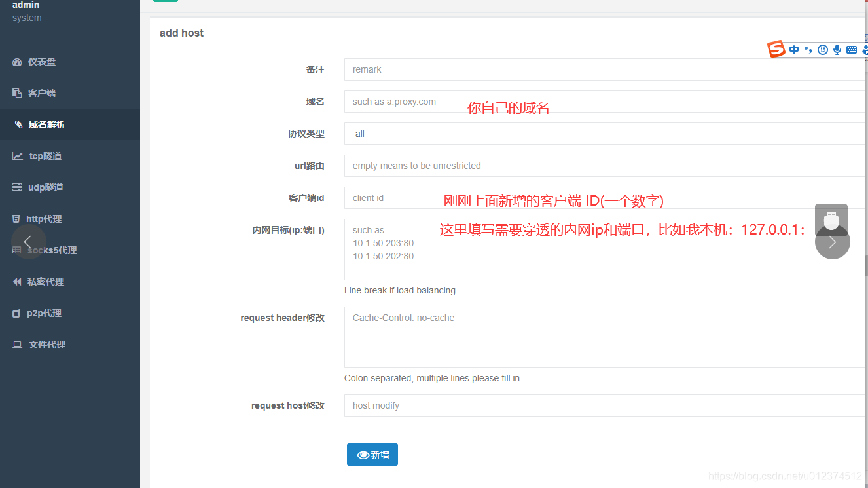Image resolution: width=868 pixels, height=488 pixels.
Task: Open the Sogou emoji smiley panel
Action: coord(823,50)
